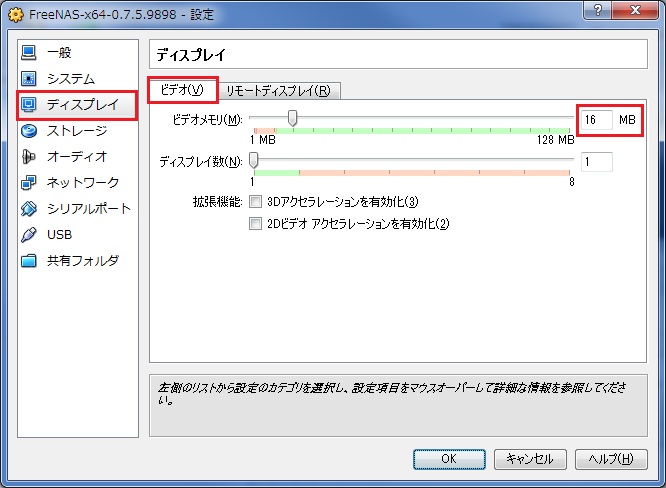
Task: Click the ディスプレイ monitor icon
Action: [29, 104]
